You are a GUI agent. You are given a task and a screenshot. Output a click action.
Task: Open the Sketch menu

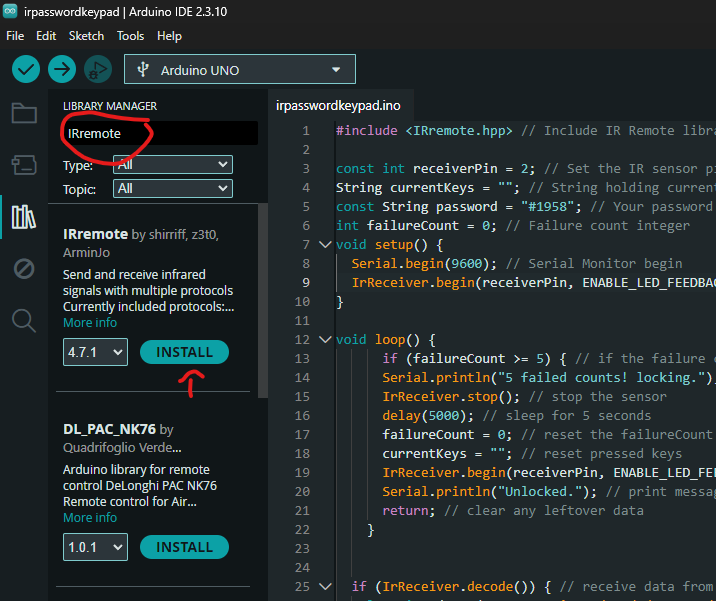(x=86, y=36)
